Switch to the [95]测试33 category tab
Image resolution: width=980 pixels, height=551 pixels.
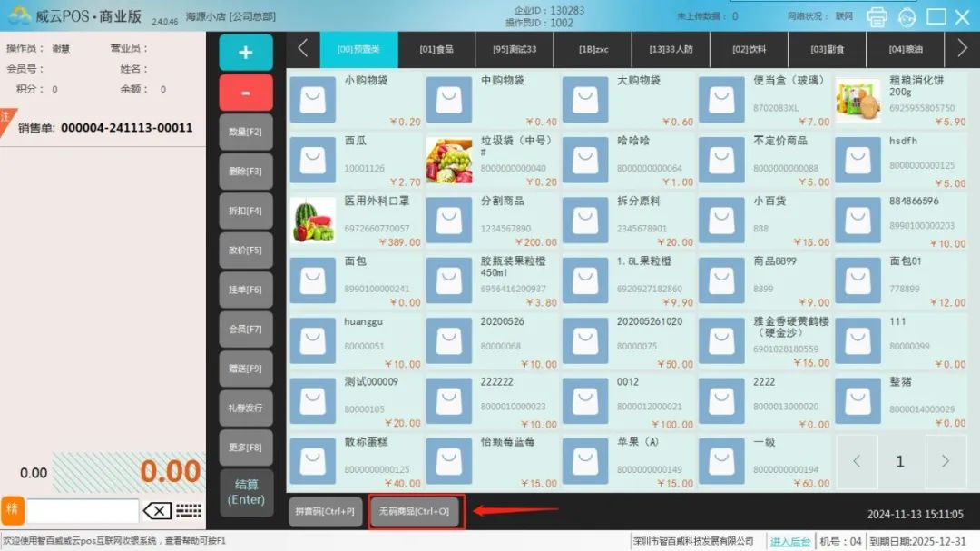[514, 49]
